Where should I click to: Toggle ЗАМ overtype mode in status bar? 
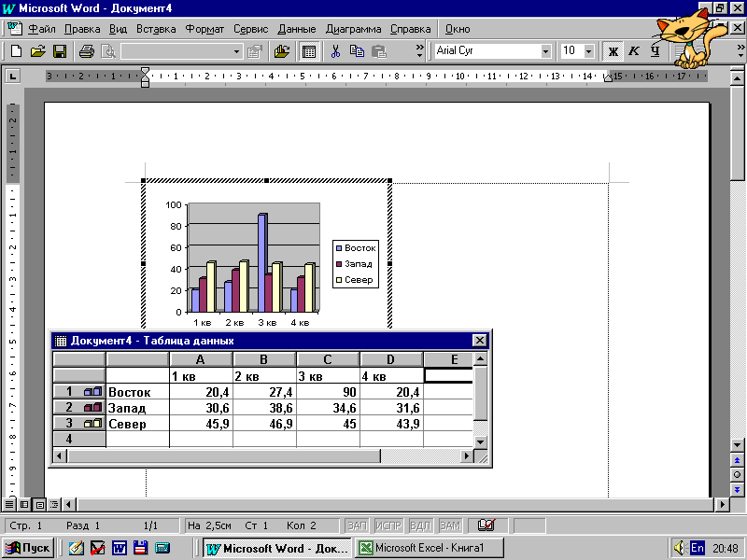tap(450, 525)
